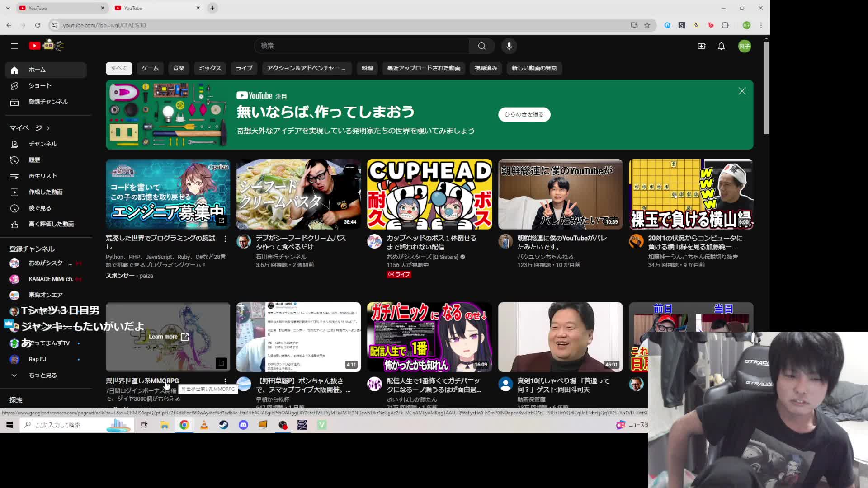
Task: Close the green promo banner
Action: (742, 91)
